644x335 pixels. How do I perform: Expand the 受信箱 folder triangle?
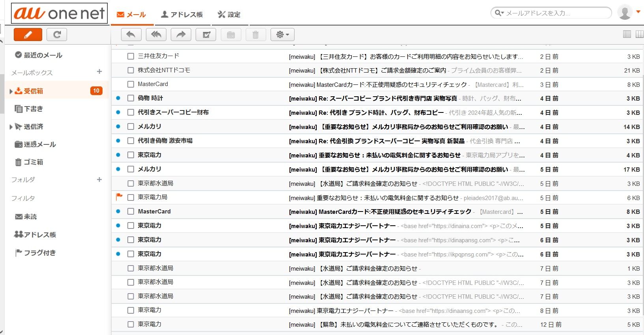(11, 92)
